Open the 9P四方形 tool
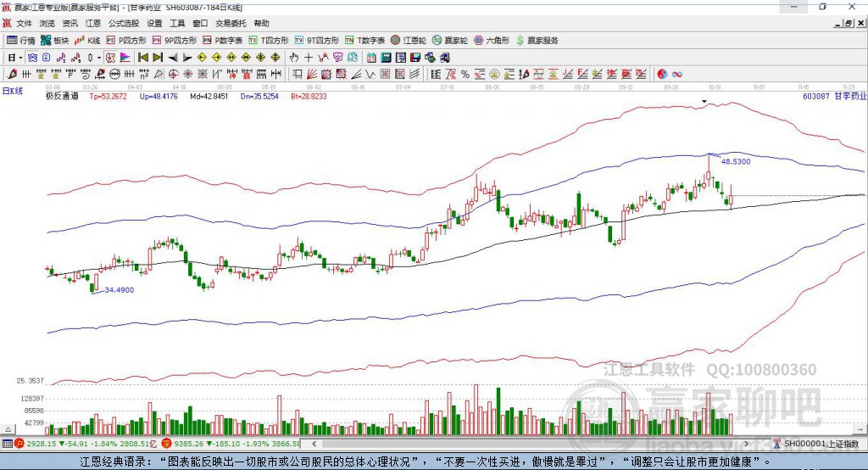Viewport: 868px width, 470px height. [175, 41]
